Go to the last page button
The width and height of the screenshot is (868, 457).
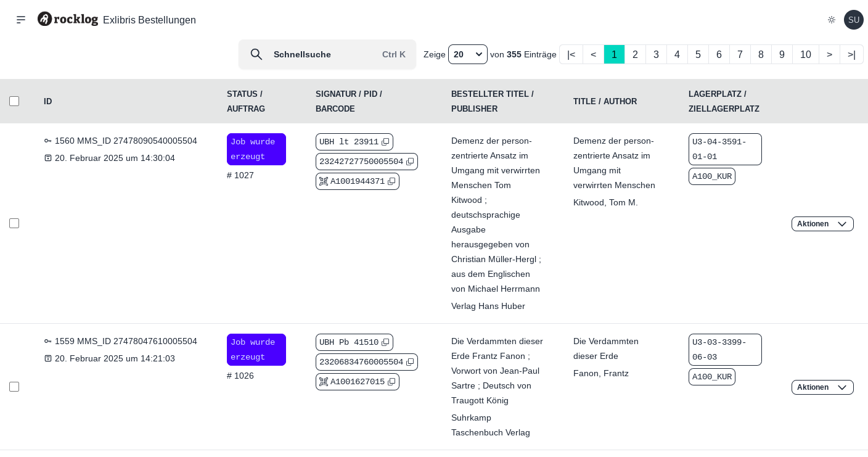pyautogui.click(x=851, y=54)
